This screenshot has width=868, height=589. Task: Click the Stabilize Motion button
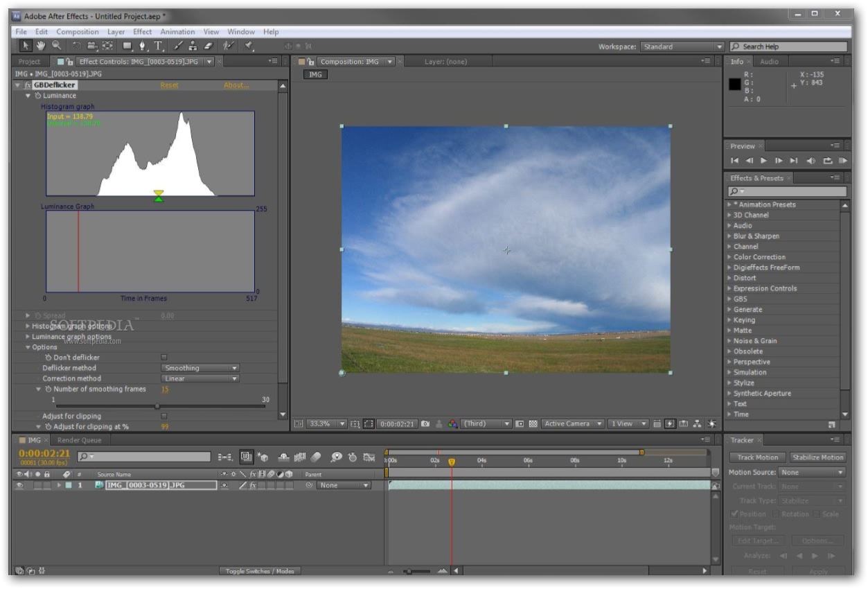pos(817,457)
